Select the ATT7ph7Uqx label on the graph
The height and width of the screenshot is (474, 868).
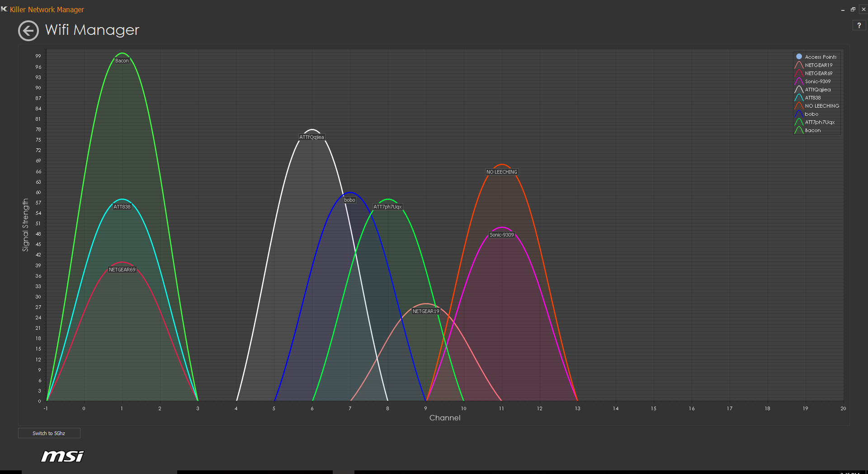pyautogui.click(x=387, y=207)
